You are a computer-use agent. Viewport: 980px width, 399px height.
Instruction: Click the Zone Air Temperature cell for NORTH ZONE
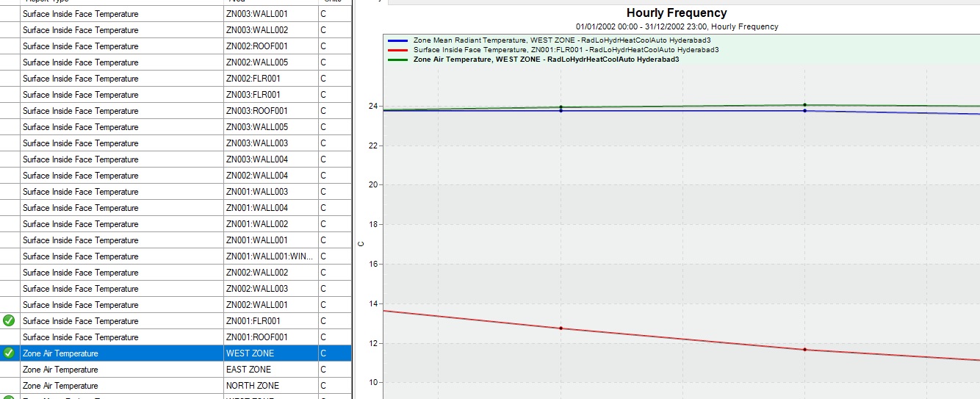(x=122, y=386)
